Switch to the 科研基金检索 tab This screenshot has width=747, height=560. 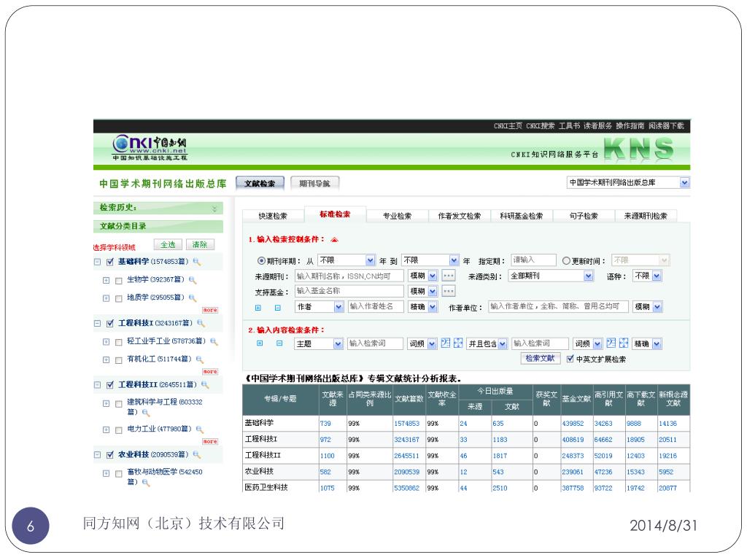click(521, 216)
